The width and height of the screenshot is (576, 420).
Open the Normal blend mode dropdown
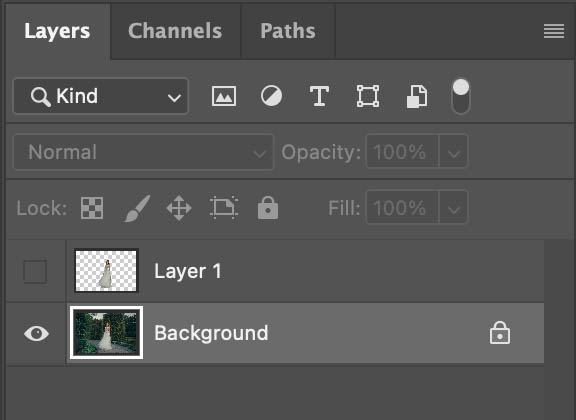pos(144,152)
